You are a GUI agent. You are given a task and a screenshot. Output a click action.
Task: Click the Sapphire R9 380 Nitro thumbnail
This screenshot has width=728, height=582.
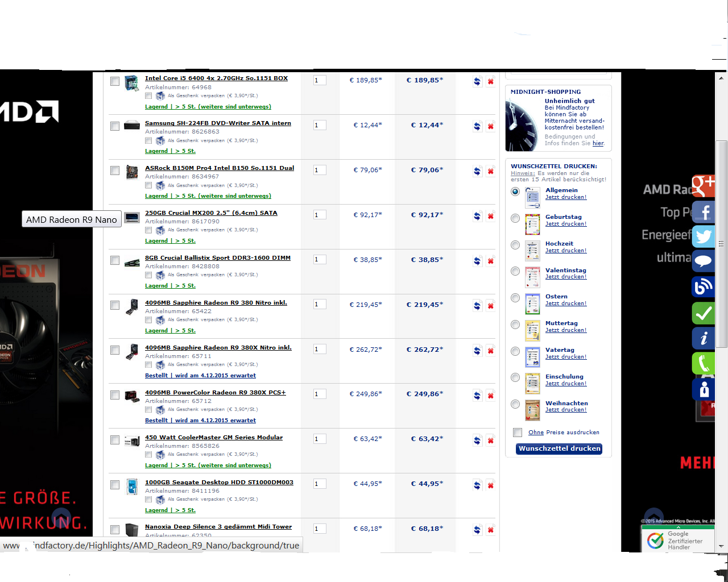coord(132,307)
